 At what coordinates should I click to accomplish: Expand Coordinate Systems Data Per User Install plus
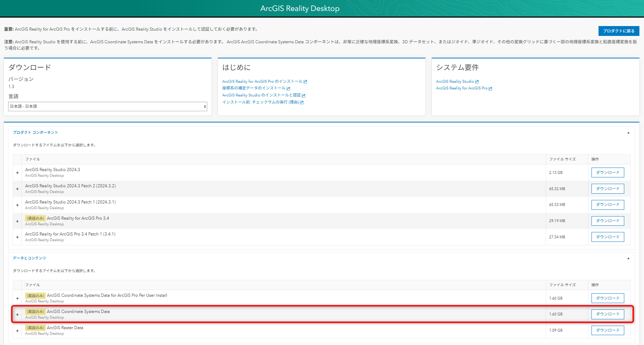pos(17,299)
